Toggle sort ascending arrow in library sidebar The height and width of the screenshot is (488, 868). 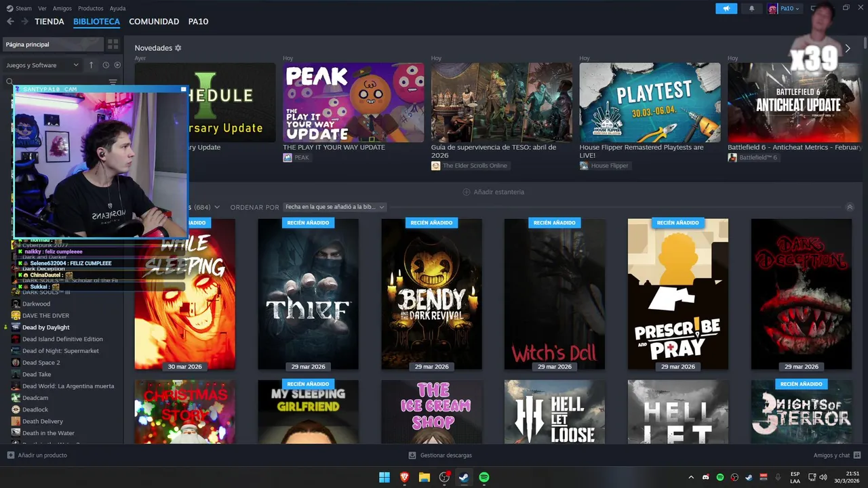[92, 65]
